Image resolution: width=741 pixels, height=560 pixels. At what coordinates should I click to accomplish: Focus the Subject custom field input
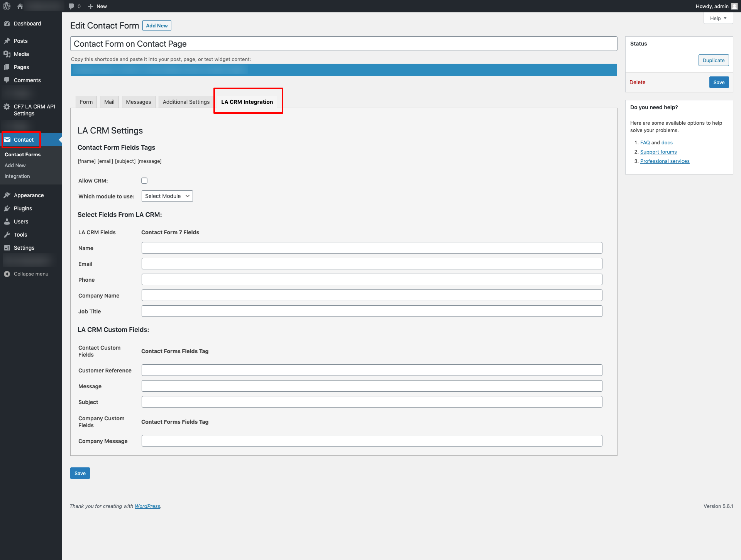tap(372, 402)
